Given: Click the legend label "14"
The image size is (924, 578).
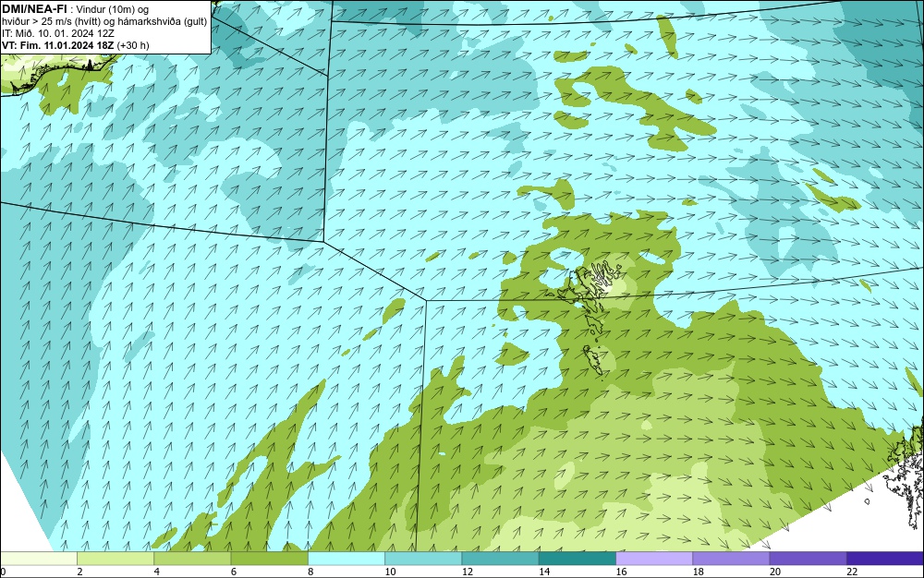Looking at the screenshot, I should coord(544,572).
